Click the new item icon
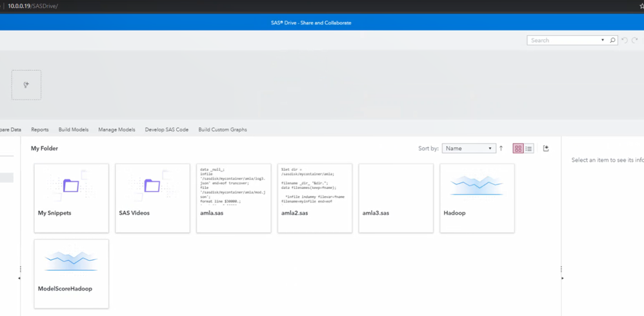This screenshot has width=644, height=316. pyautogui.click(x=546, y=148)
